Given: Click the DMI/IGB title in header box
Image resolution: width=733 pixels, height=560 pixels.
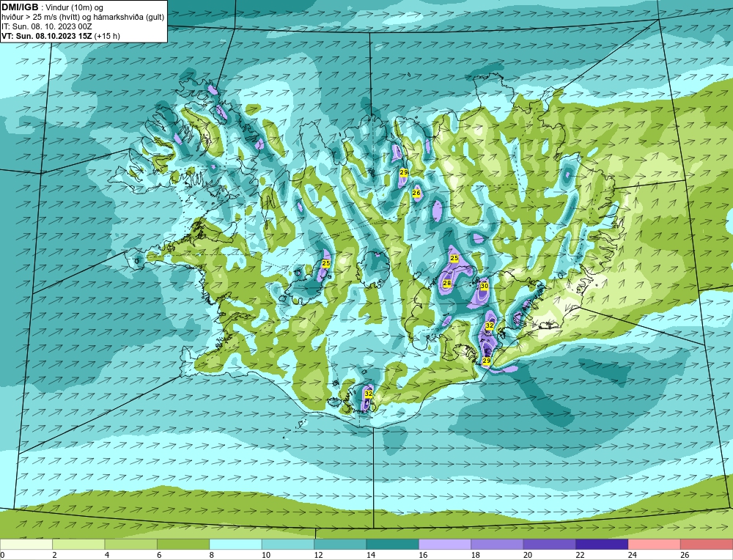Looking at the screenshot, I should pos(20,7).
